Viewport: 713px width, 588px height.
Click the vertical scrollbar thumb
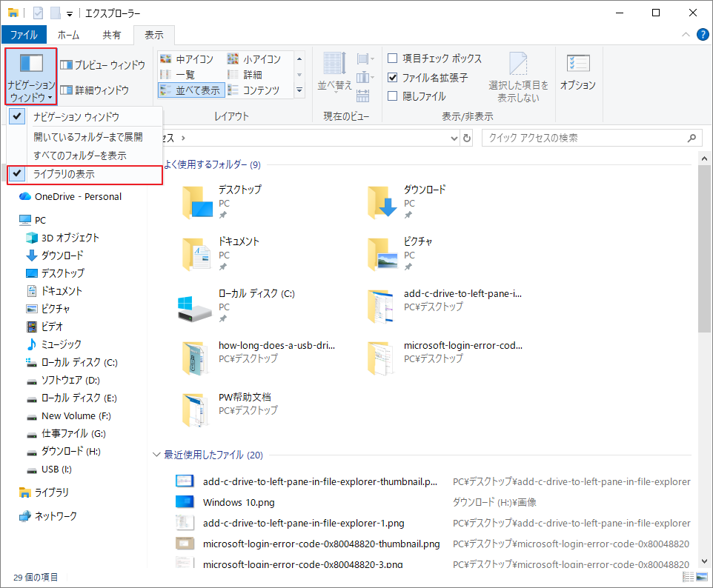click(704, 249)
